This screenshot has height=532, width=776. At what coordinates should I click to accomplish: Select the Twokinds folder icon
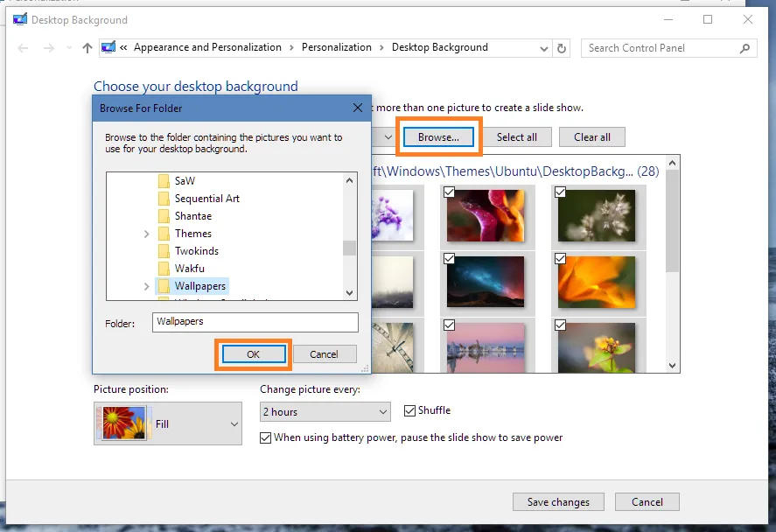[164, 251]
